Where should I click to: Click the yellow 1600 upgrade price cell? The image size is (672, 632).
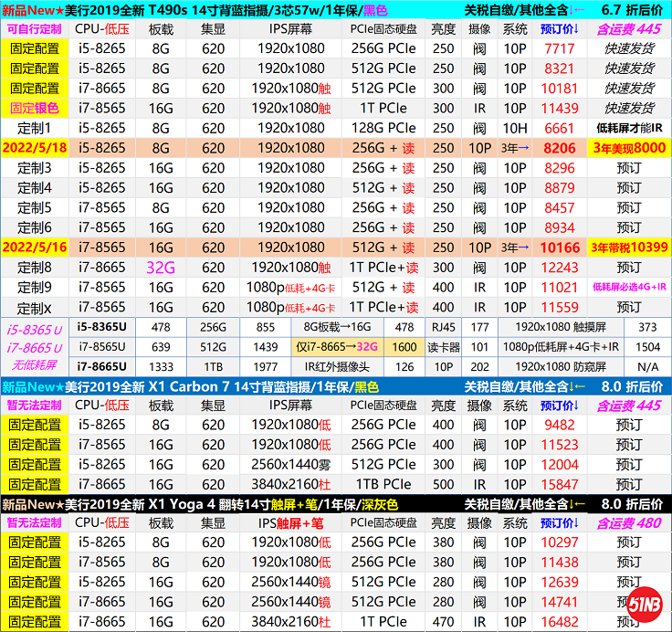point(404,347)
